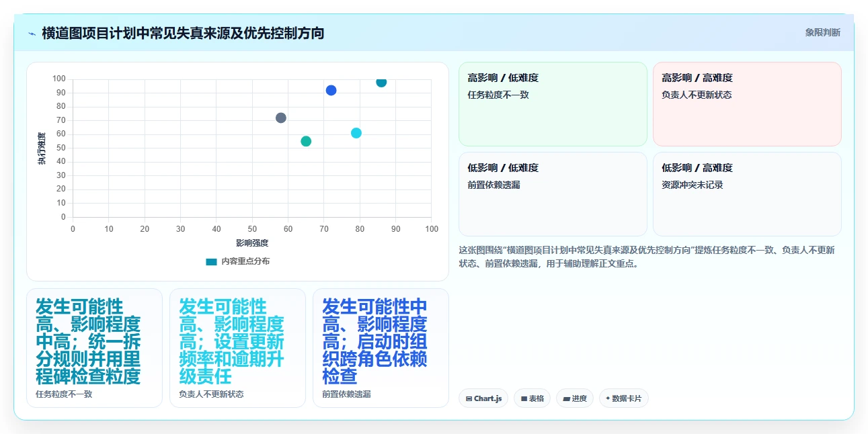Screen dimensions: 868x434
Task: Click the 进度 tag icon
Action: click(567, 398)
